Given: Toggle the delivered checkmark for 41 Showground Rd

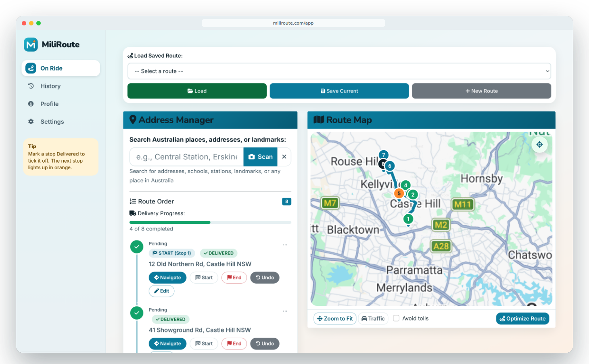Looking at the screenshot, I should 137,313.
